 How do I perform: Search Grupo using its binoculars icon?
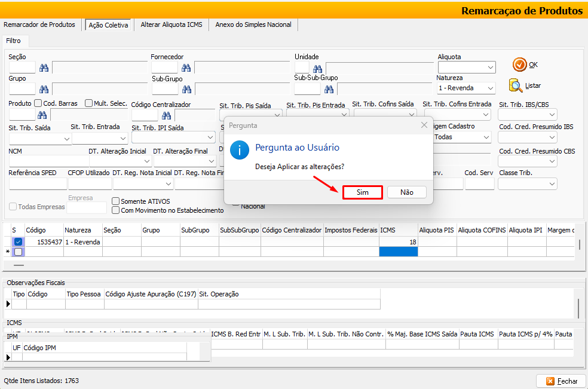click(x=44, y=89)
